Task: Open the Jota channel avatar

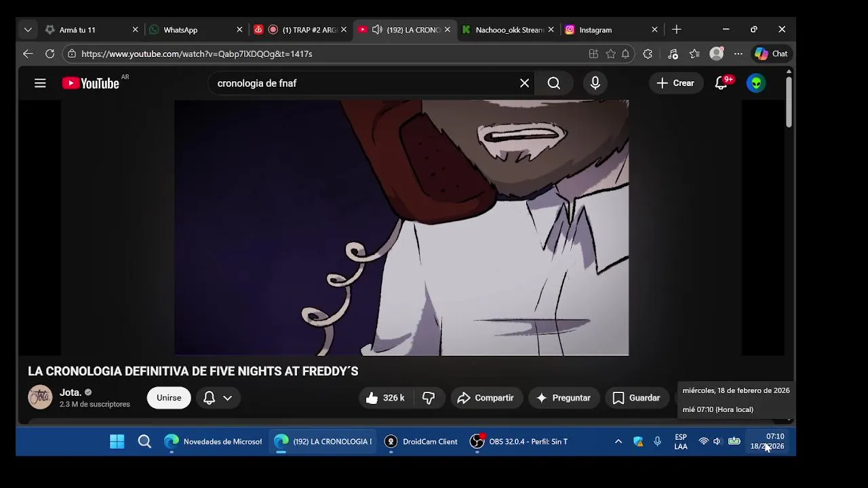Action: click(x=40, y=397)
